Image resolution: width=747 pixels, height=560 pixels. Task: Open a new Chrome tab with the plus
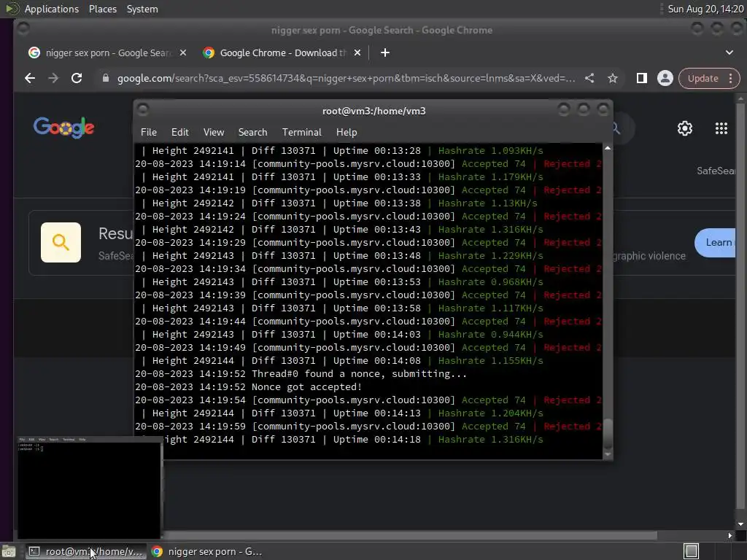385,52
